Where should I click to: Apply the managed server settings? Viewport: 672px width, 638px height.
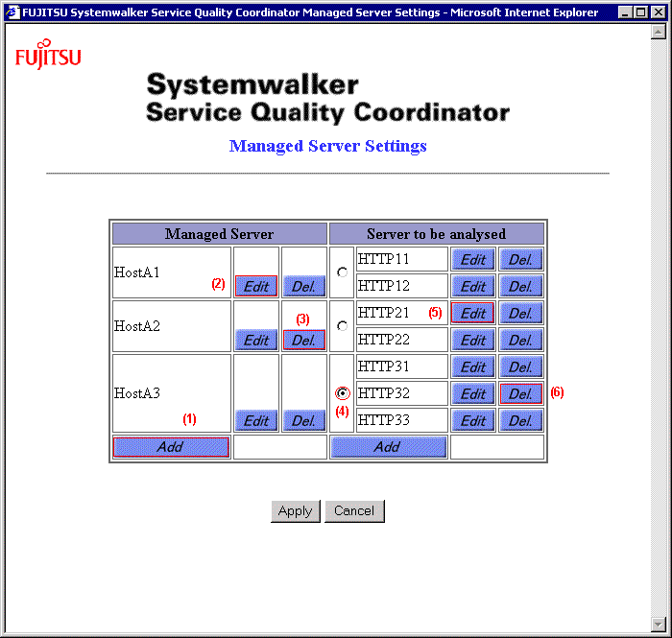point(296,510)
